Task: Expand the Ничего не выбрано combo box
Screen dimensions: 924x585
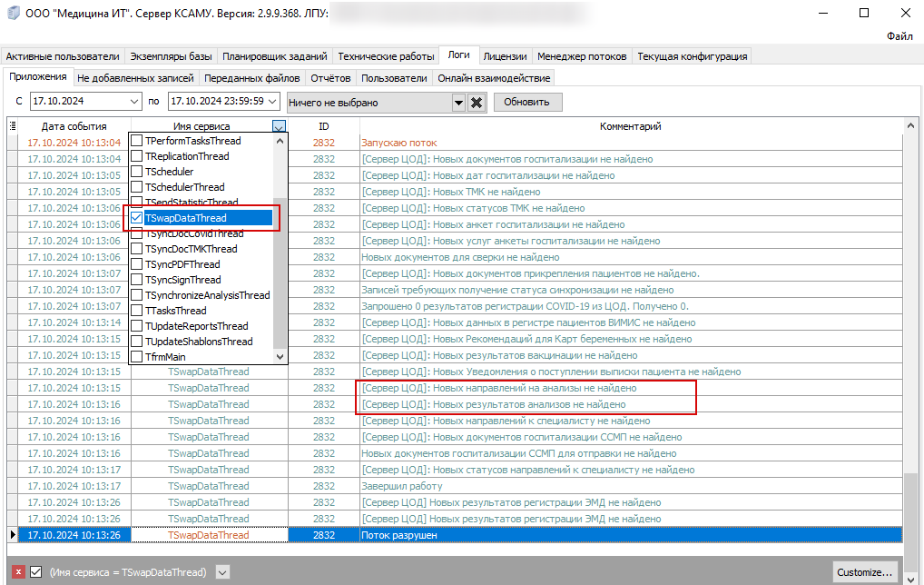Action: point(458,103)
